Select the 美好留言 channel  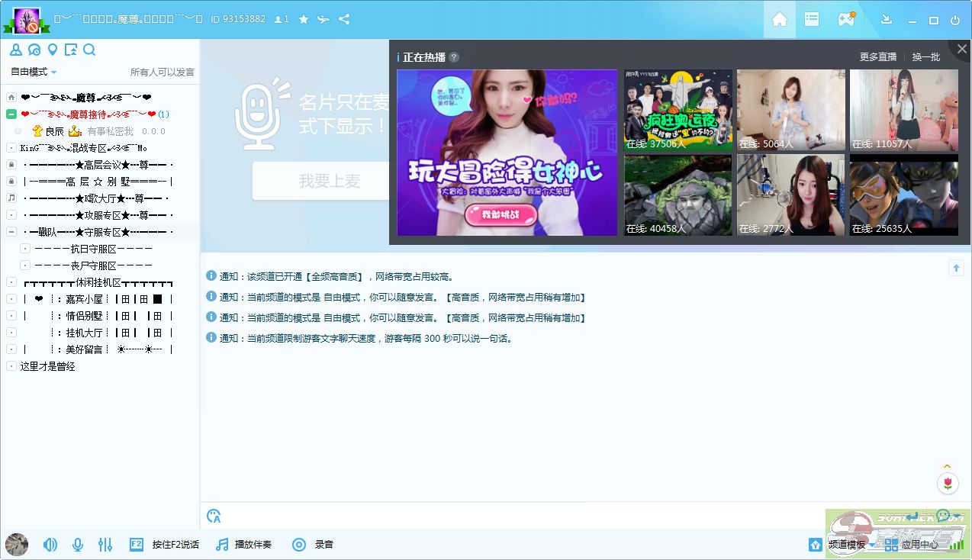99,349
